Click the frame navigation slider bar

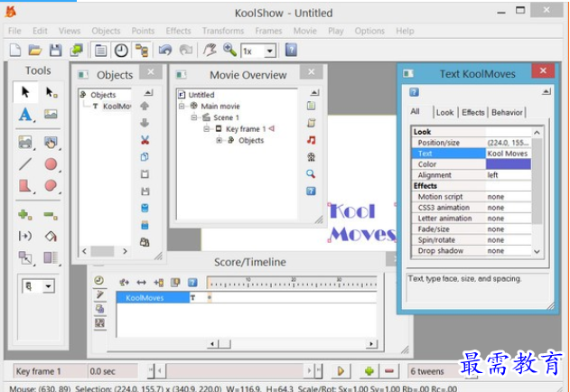pyautogui.click(x=235, y=371)
